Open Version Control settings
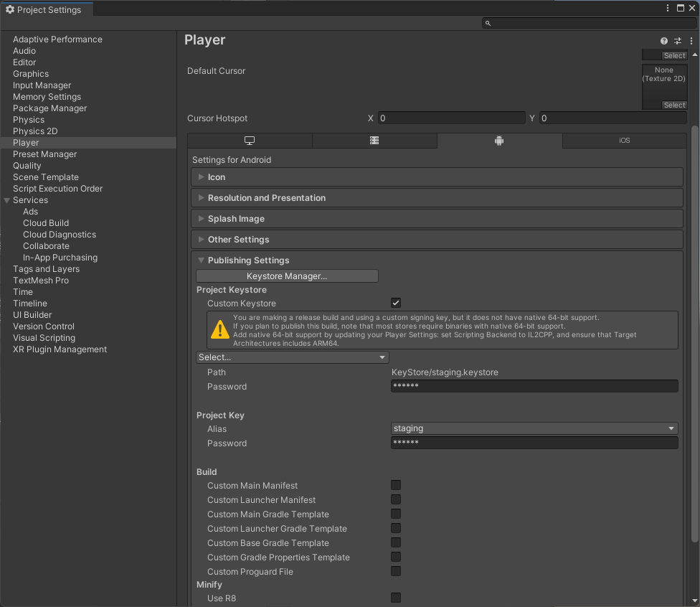This screenshot has height=607, width=700. (43, 326)
